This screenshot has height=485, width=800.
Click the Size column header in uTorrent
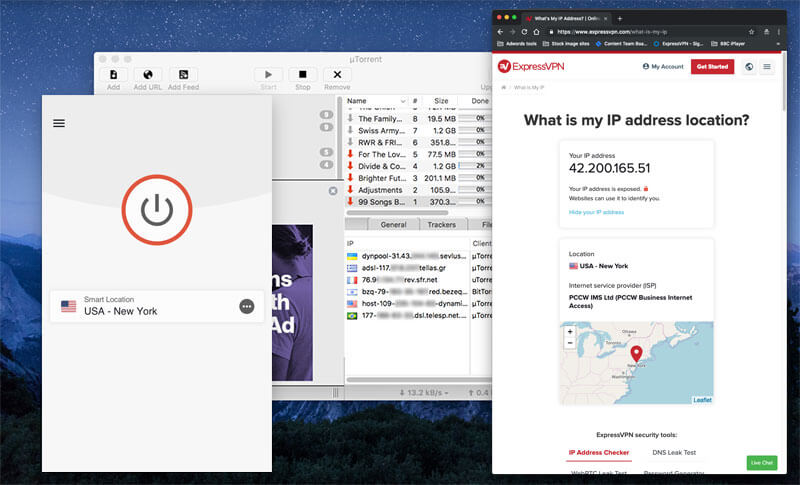tap(441, 101)
